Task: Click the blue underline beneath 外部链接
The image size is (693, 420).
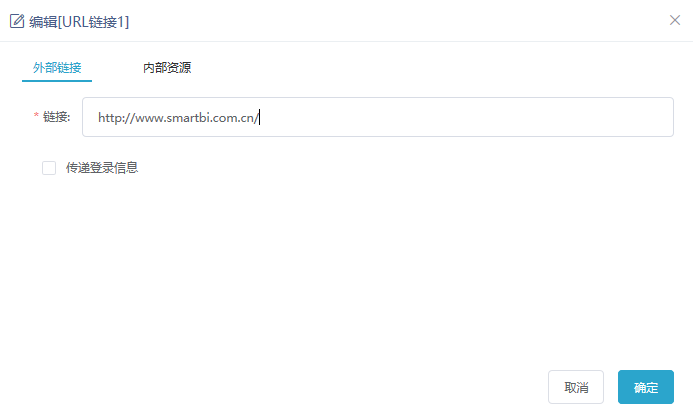Action: (x=57, y=81)
